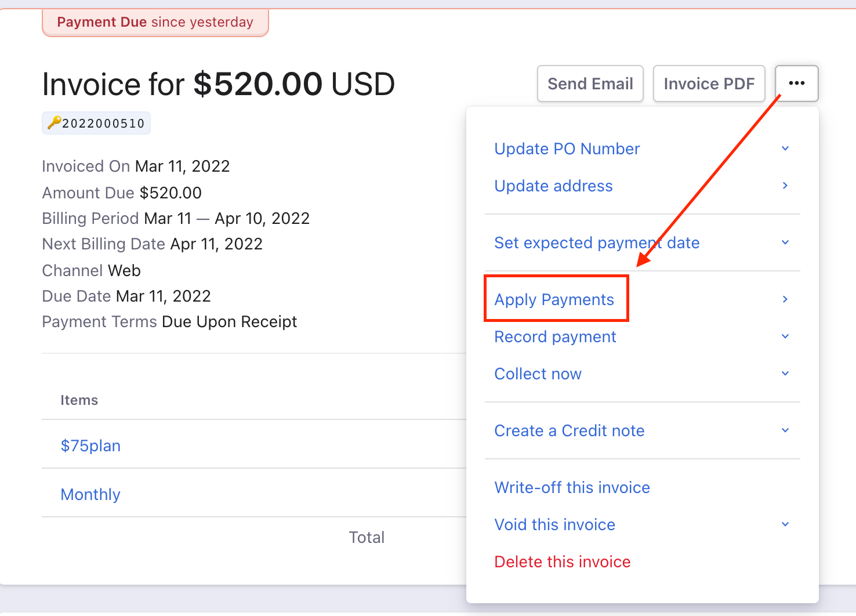Expand the Collect now dropdown
The height and width of the screenshot is (616, 856).
coord(785,374)
